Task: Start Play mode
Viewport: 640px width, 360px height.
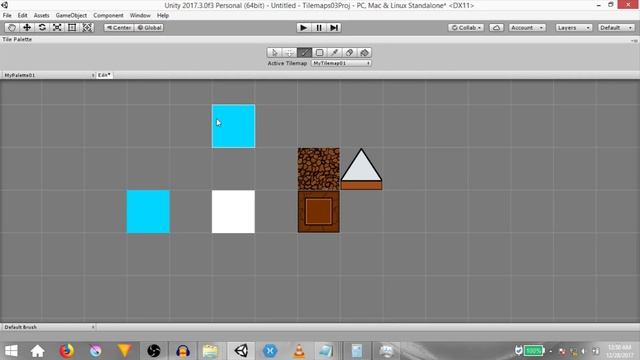Action: (303, 28)
